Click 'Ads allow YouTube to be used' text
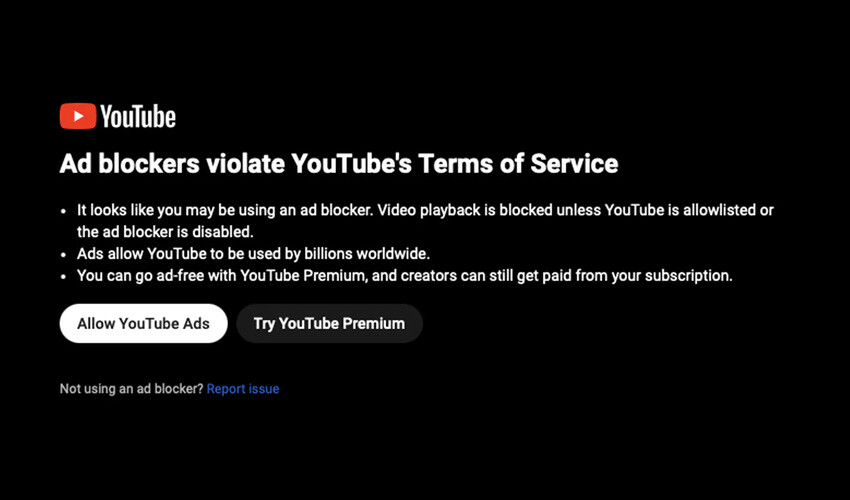The height and width of the screenshot is (500, 850). pyautogui.click(x=173, y=254)
